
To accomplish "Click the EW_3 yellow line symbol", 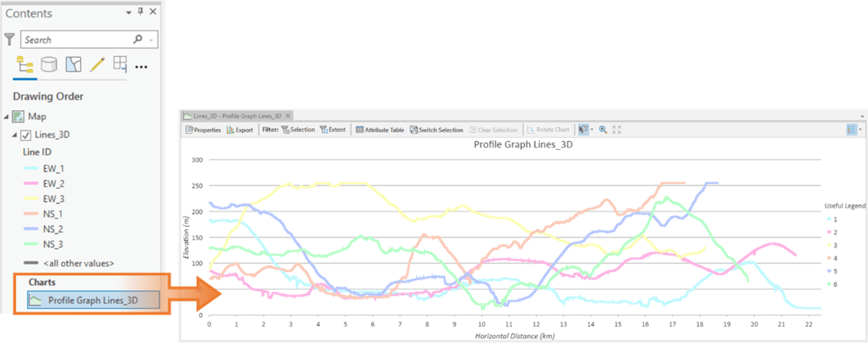I will pos(31,199).
